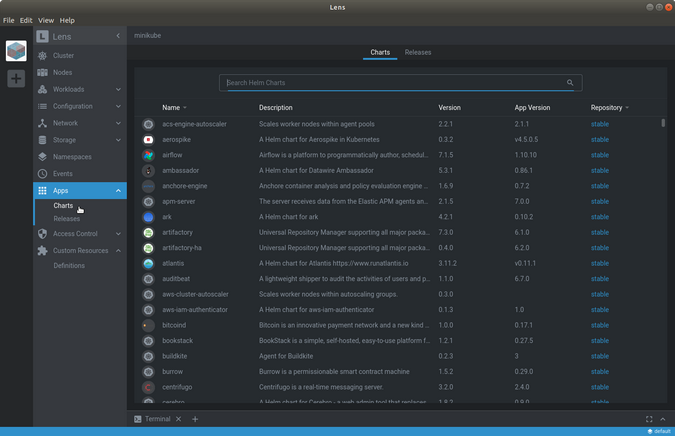Viewport: 675px width, 436px height.
Task: Expand the Configuration section
Action: 118,106
